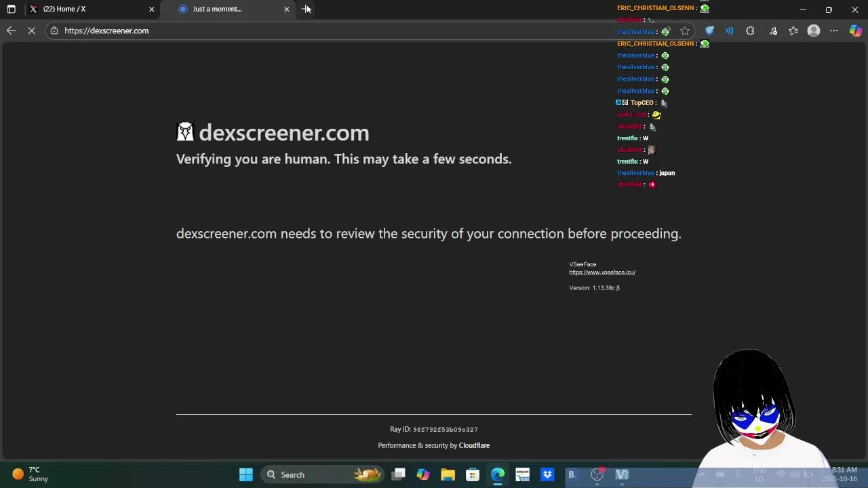
Task: Open Dropbox from taskbar
Action: coord(547,474)
